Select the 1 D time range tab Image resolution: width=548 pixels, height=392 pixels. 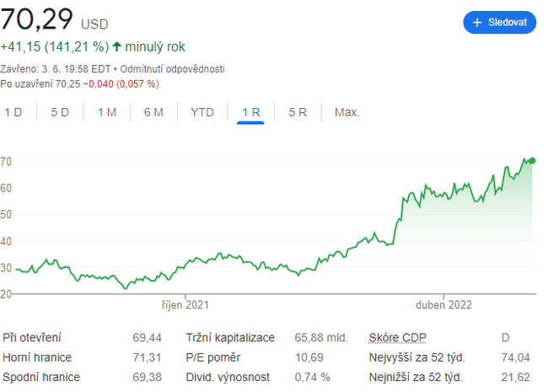point(13,112)
